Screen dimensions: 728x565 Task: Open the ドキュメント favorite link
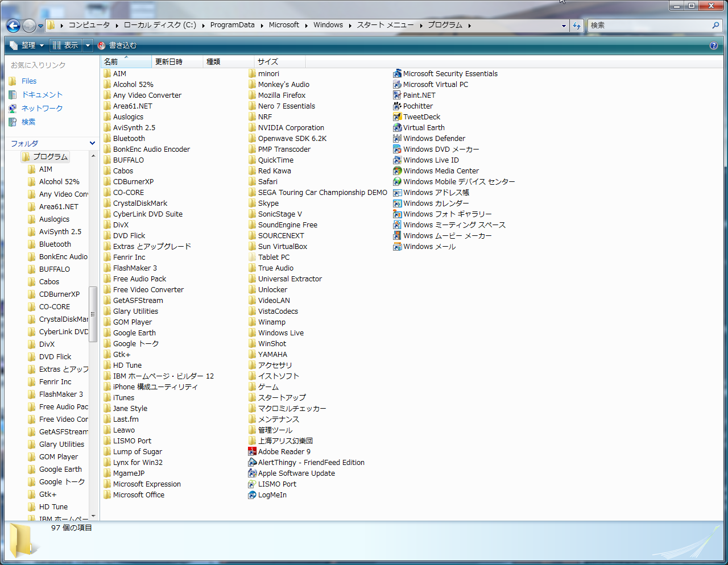42,95
